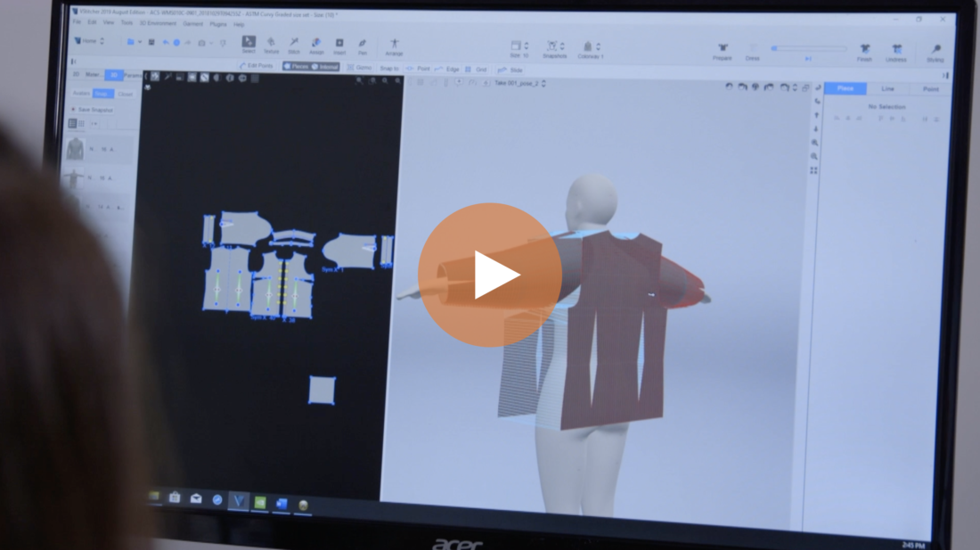Click the step-forward icon under simulation slider
The image size is (980, 550).
(808, 59)
